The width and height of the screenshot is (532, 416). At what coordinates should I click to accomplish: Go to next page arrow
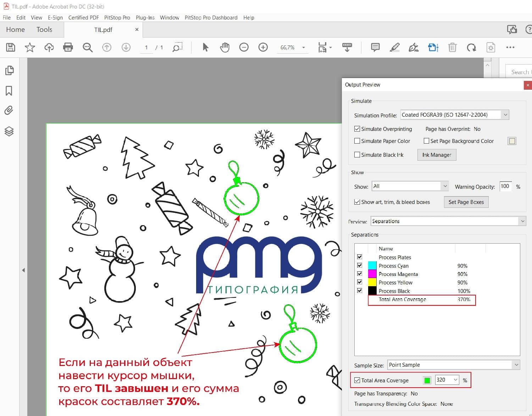coord(126,47)
